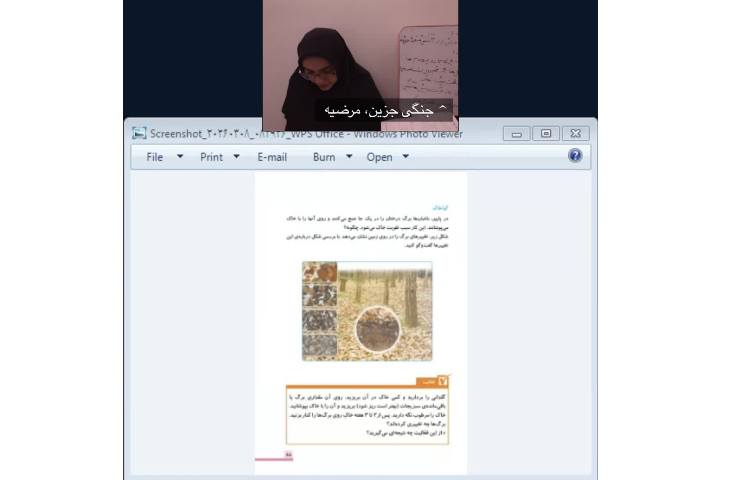750x480 pixels.
Task: Minimize the Windows Photo Viewer window
Action: click(517, 134)
